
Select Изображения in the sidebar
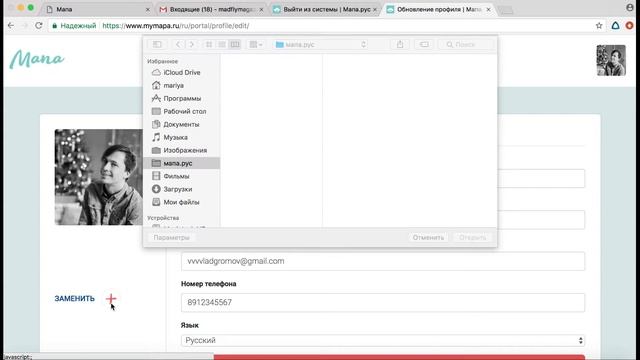click(x=182, y=150)
